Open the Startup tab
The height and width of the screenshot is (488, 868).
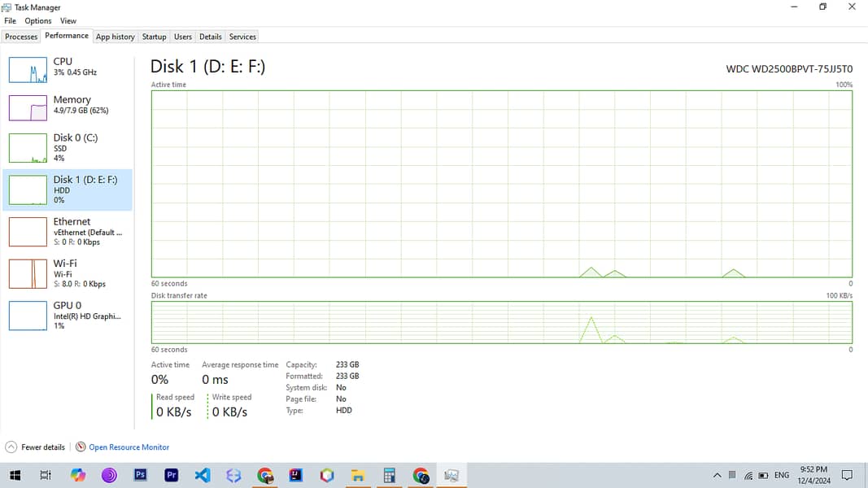tap(154, 37)
